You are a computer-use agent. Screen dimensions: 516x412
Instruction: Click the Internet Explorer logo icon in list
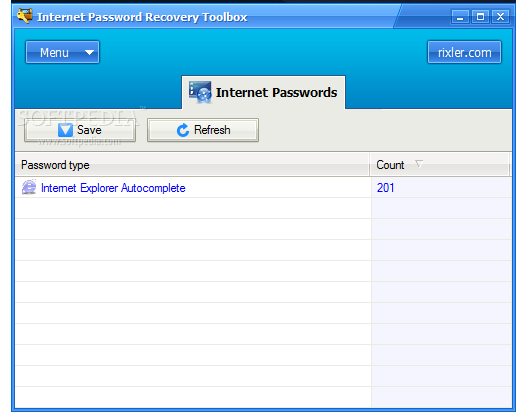[x=29, y=187]
